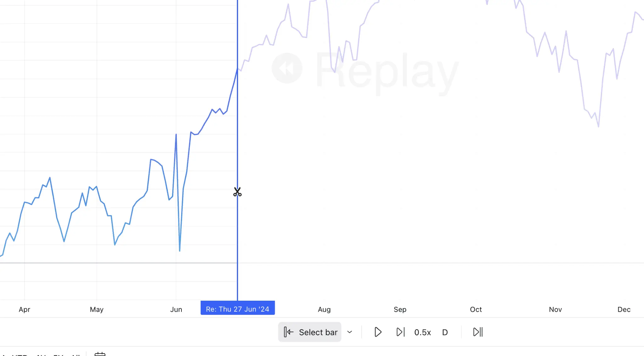This screenshot has width=644, height=356.
Task: Select the 5Y date range
Action: click(58, 355)
